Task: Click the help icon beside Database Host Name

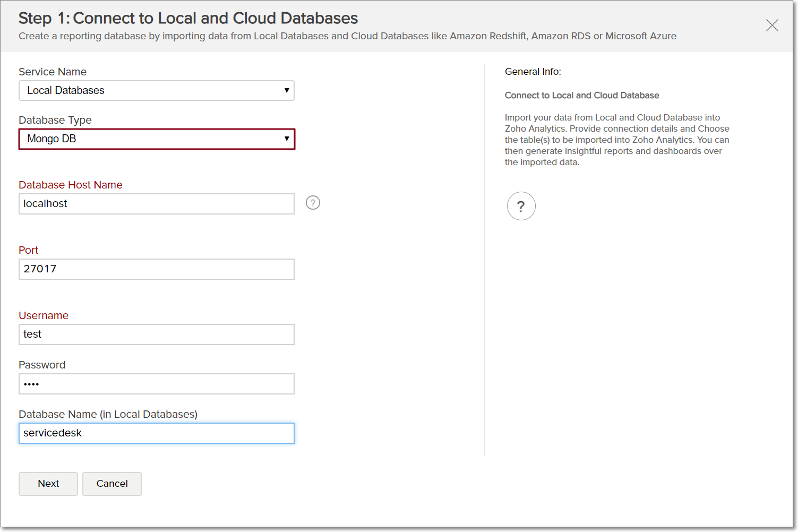Action: coord(313,203)
